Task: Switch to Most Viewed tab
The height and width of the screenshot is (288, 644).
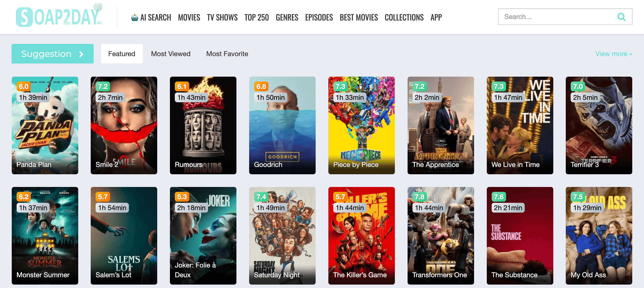Action: coord(170,54)
